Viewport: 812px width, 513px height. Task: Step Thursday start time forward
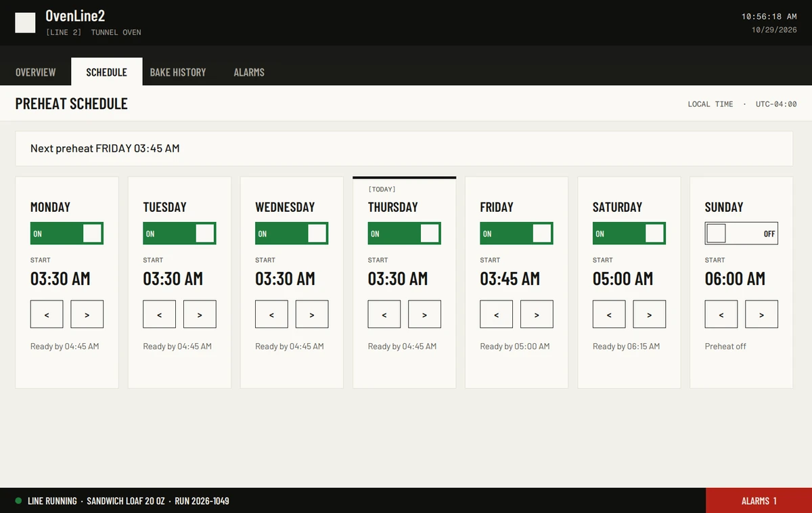click(425, 315)
